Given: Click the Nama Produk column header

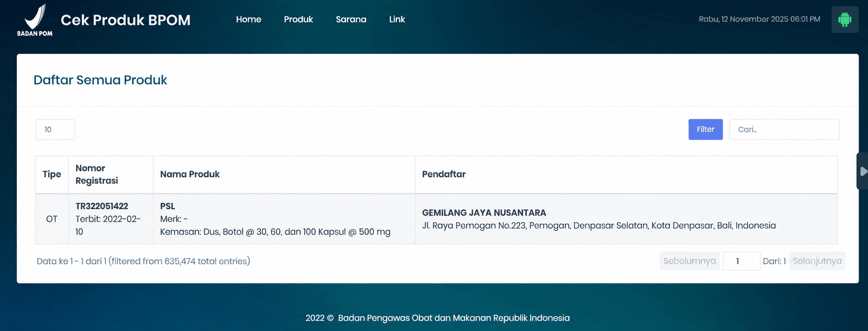Looking at the screenshot, I should pyautogui.click(x=284, y=174).
